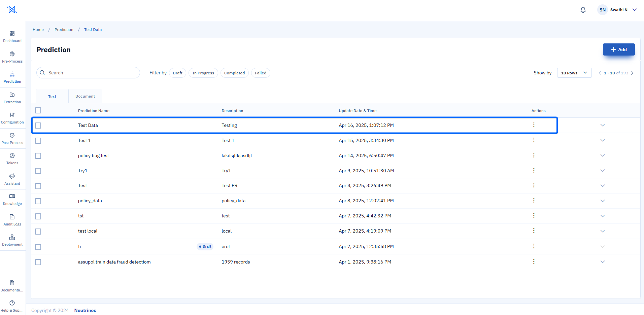Expand the Test 1 row chevron
The image size is (644, 315).
(603, 140)
